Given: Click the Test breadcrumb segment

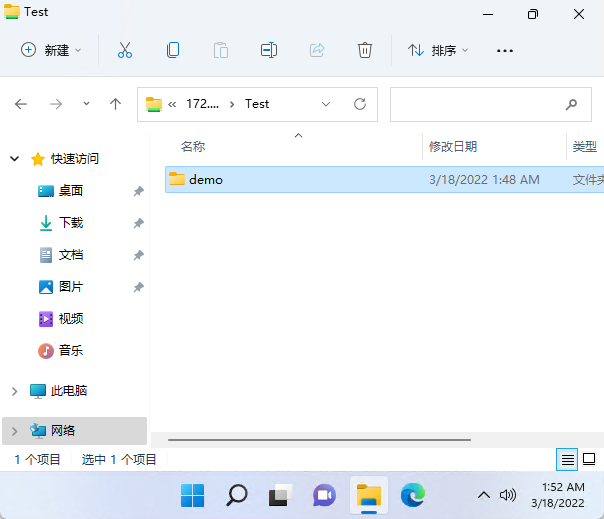Looking at the screenshot, I should (257, 104).
